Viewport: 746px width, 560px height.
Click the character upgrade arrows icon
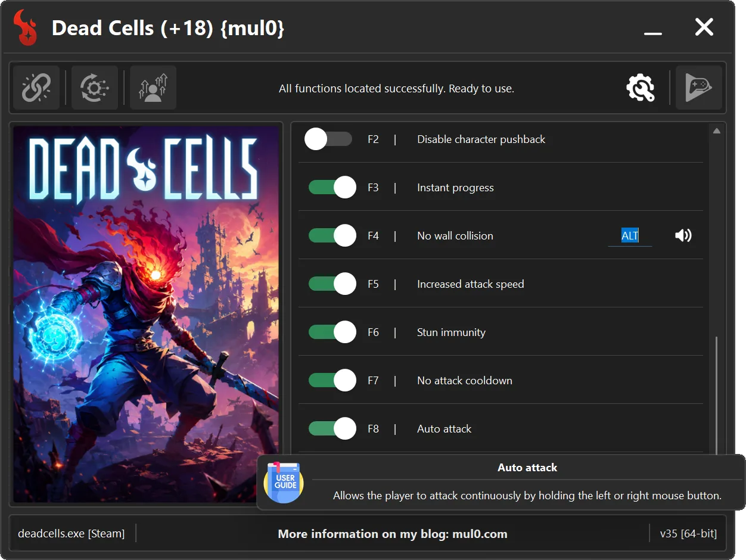click(153, 88)
